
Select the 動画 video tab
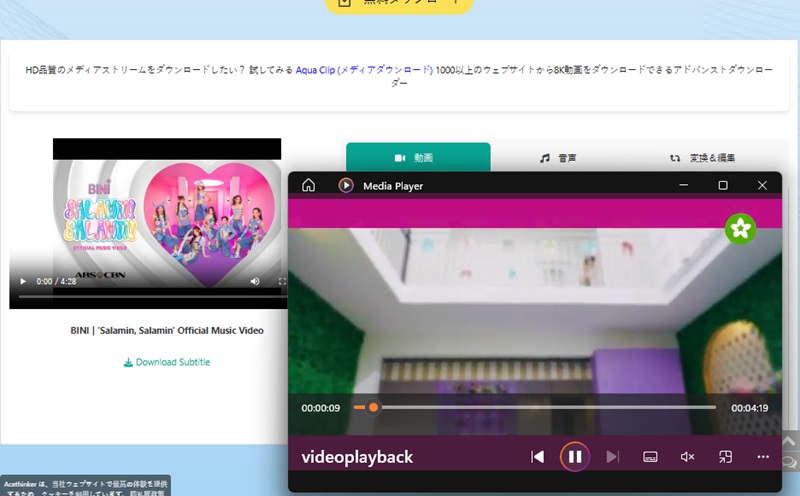coord(418,158)
